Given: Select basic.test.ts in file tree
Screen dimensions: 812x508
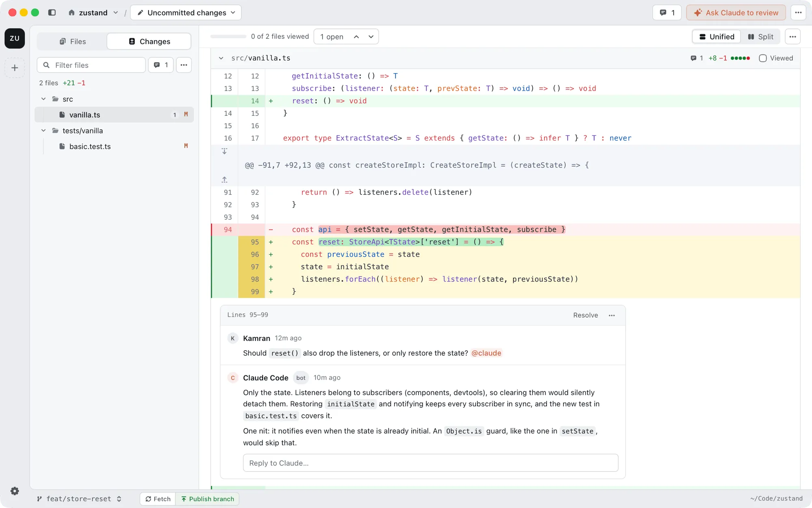Looking at the screenshot, I should point(114,146).
